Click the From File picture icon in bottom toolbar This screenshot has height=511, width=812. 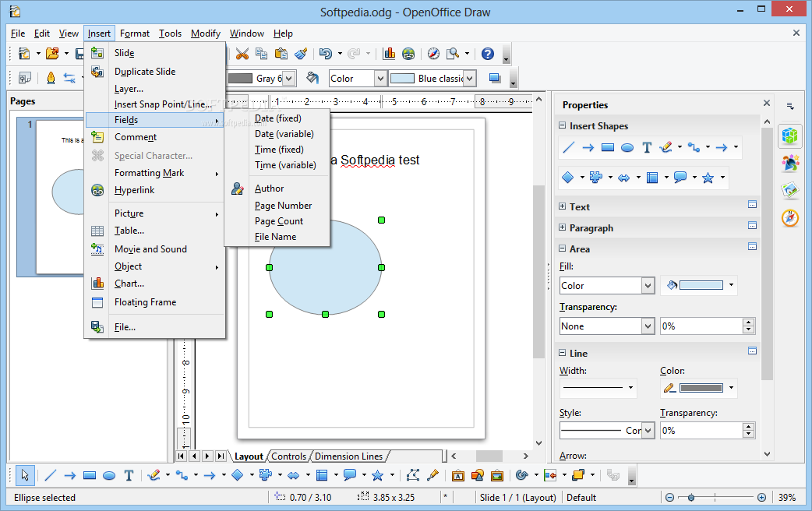tap(497, 475)
